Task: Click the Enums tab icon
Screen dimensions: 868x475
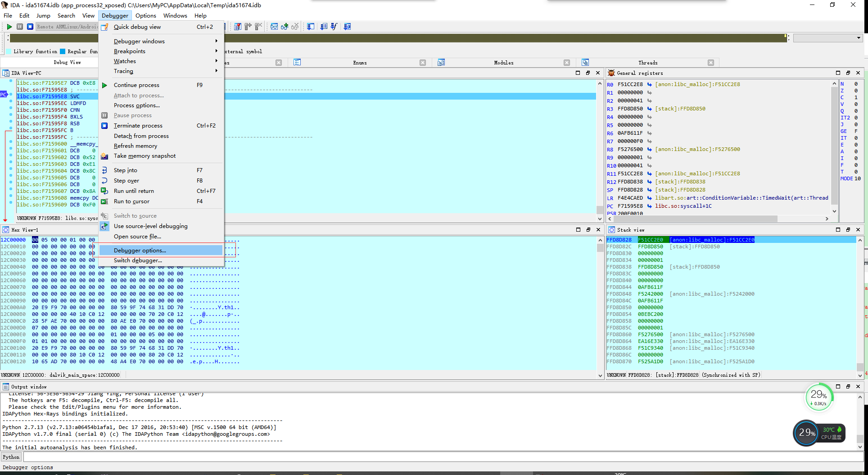Action: coord(297,62)
